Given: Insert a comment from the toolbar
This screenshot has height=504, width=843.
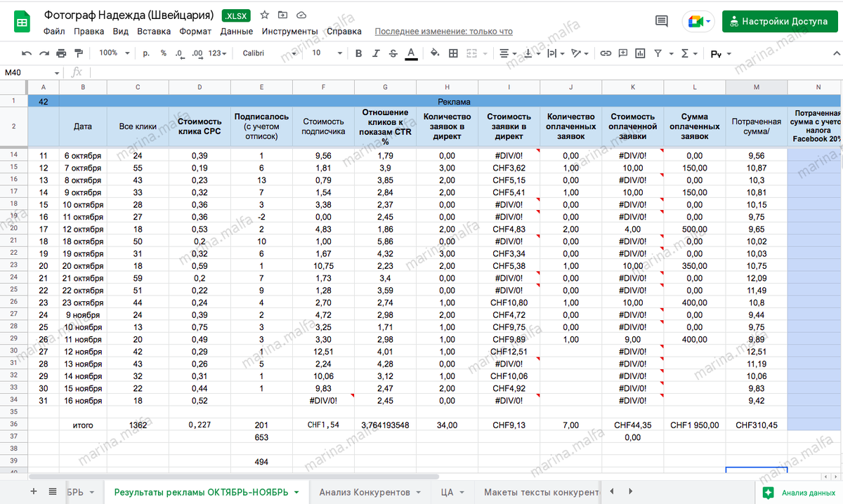Looking at the screenshot, I should (622, 53).
